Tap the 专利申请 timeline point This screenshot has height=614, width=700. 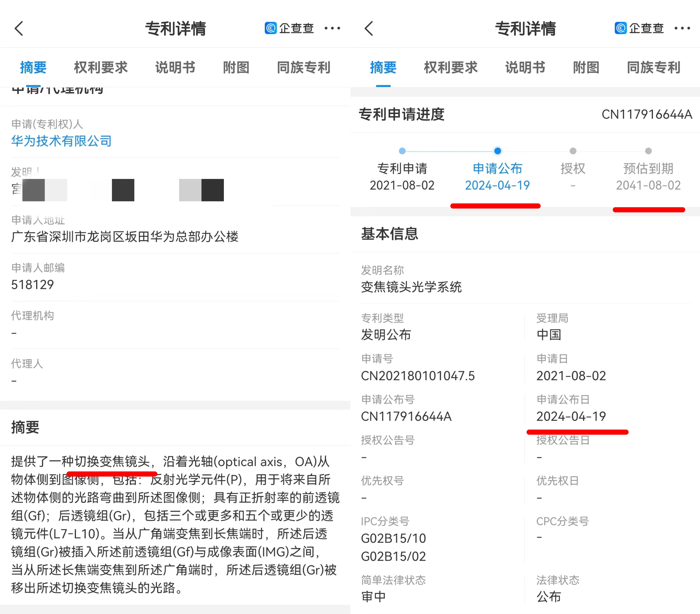pos(402,151)
